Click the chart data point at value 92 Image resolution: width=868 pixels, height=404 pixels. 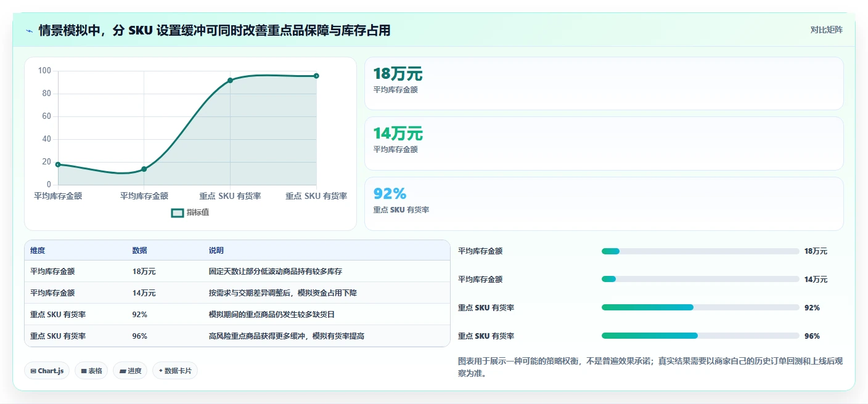230,80
